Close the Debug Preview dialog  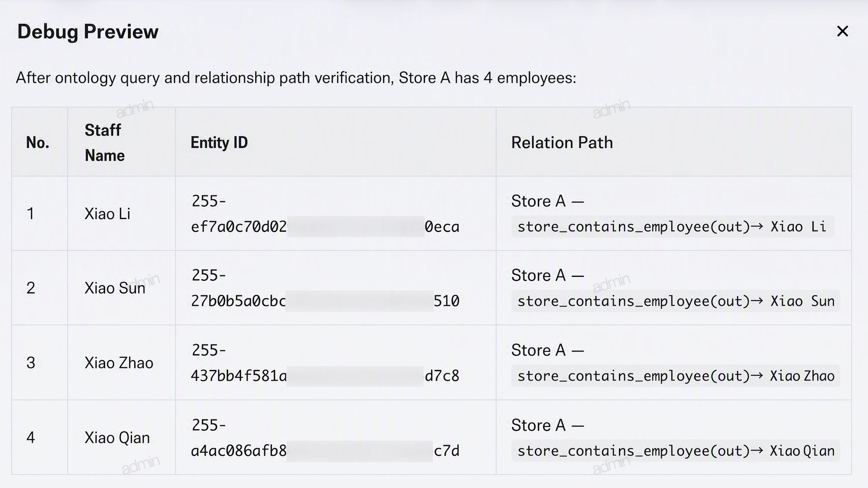842,31
